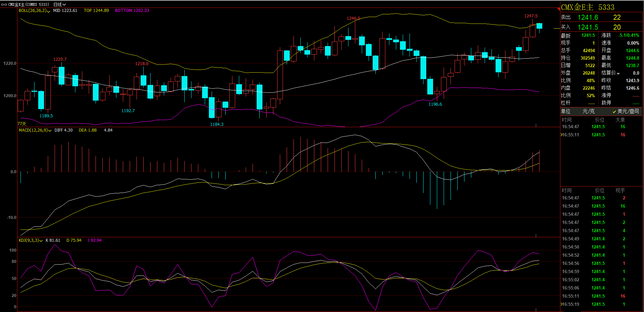Click the 开盘 value 1244.6
Image resolution: width=644 pixels, height=312 pixels.
633,50
